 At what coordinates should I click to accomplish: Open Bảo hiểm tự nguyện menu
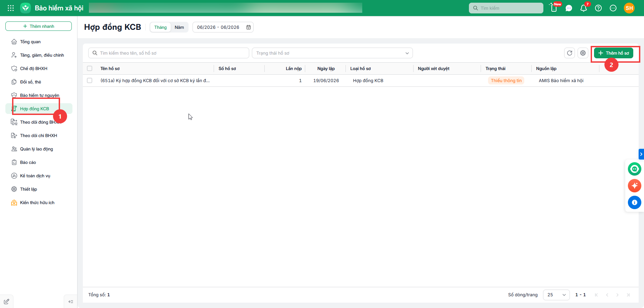(39, 95)
